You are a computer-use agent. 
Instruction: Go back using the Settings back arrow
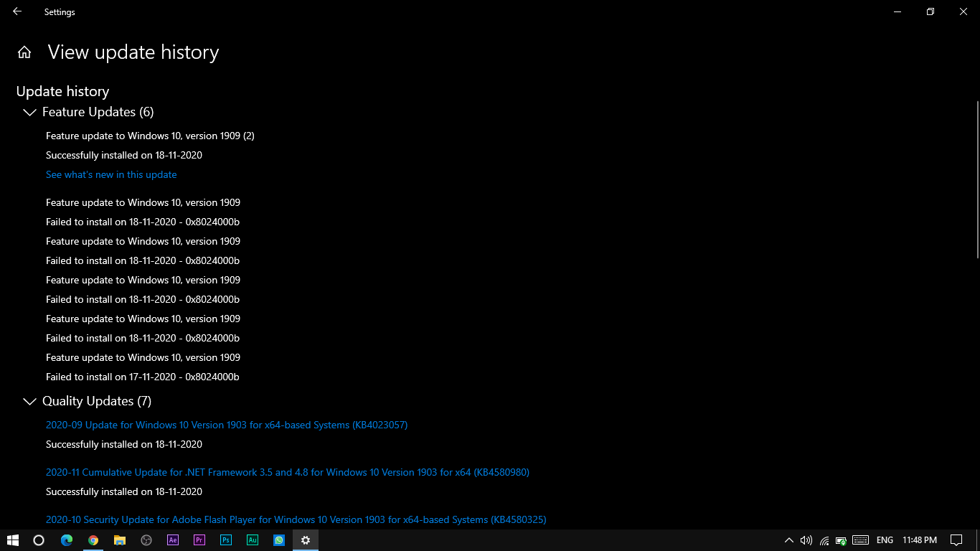[17, 11]
